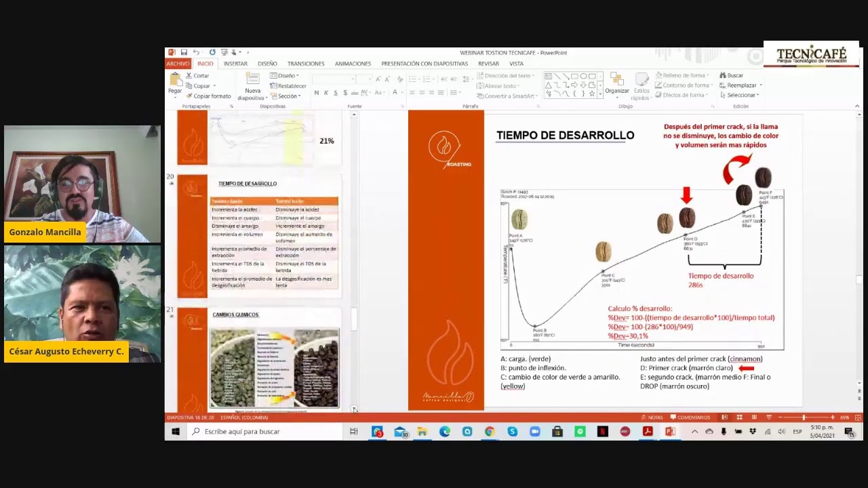This screenshot has width=868, height=488.
Task: Undo the last action via quick access arrow
Action: 195,52
